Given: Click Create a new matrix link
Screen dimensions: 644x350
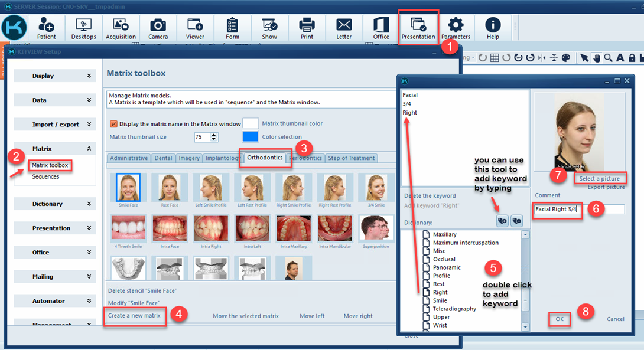Looking at the screenshot, I should tap(134, 316).
